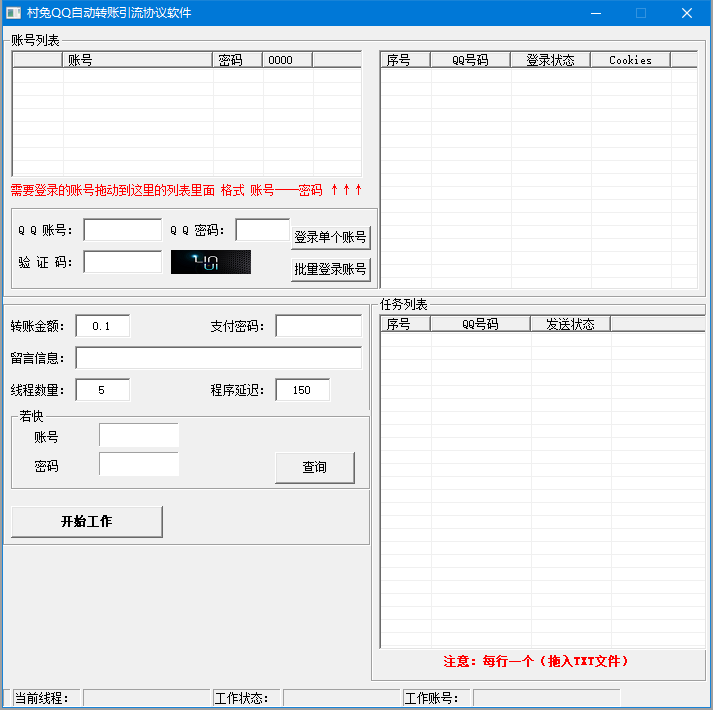The image size is (713, 710).
Task: Click the 账号列表 group label
Action: click(35, 40)
